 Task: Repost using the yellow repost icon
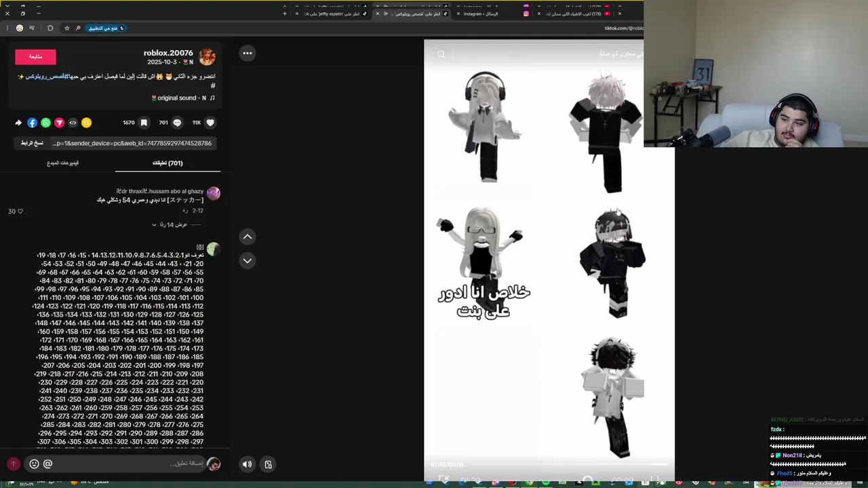(86, 123)
